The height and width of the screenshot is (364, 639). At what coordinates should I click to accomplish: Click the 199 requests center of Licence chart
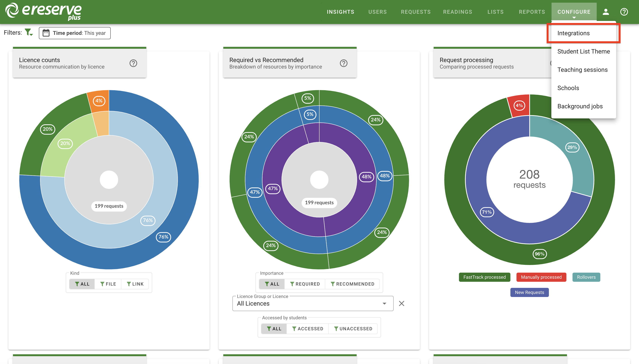click(109, 206)
